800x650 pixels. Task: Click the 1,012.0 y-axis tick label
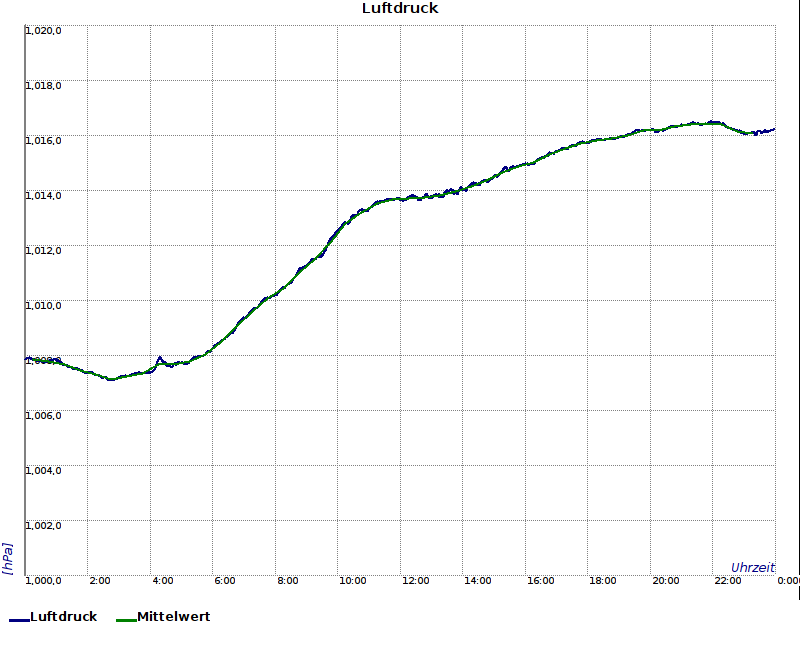click(44, 250)
